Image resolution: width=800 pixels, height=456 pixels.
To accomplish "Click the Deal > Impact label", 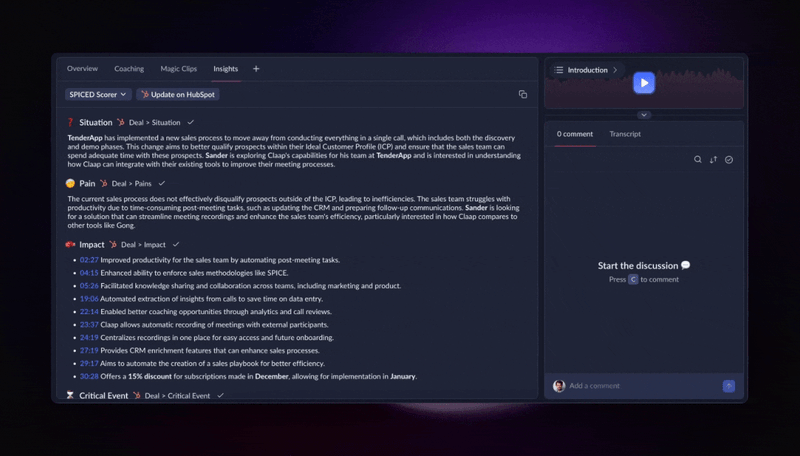I will 143,245.
